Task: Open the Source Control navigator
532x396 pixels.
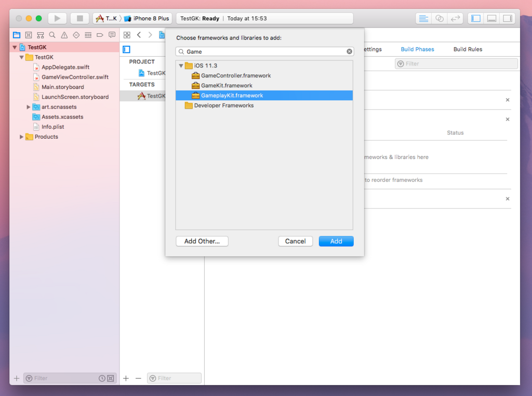Action: click(x=29, y=35)
